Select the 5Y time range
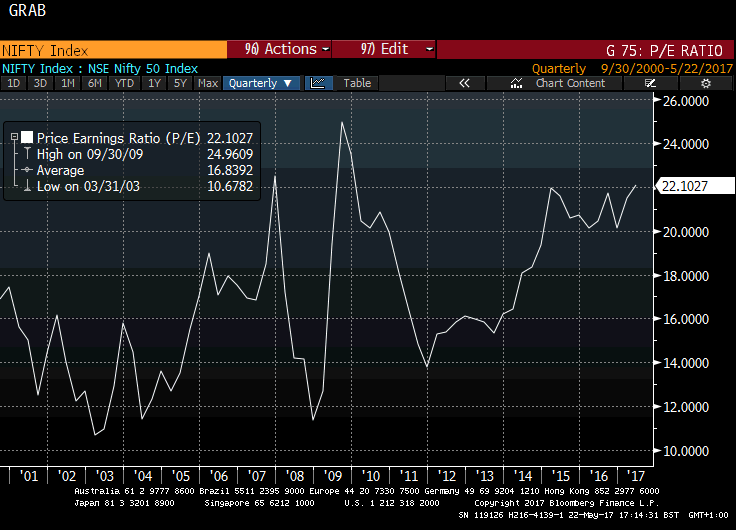This screenshot has width=736, height=530. [180, 84]
